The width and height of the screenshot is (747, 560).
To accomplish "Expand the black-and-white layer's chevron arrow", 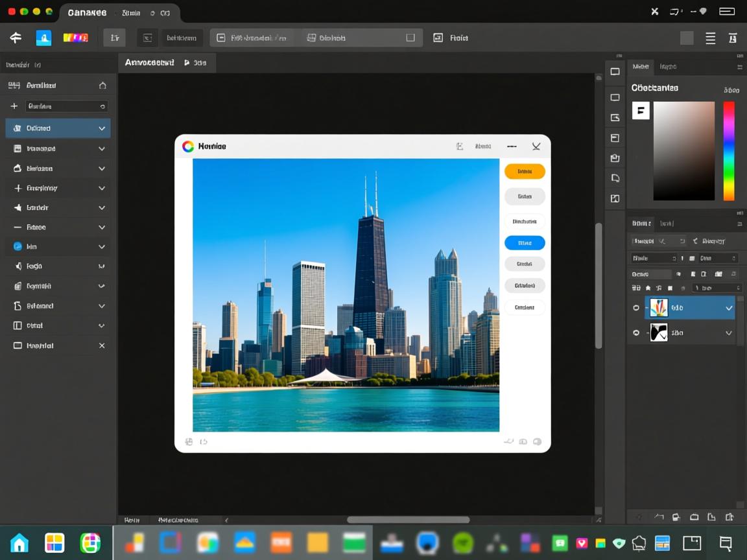I will pyautogui.click(x=729, y=332).
